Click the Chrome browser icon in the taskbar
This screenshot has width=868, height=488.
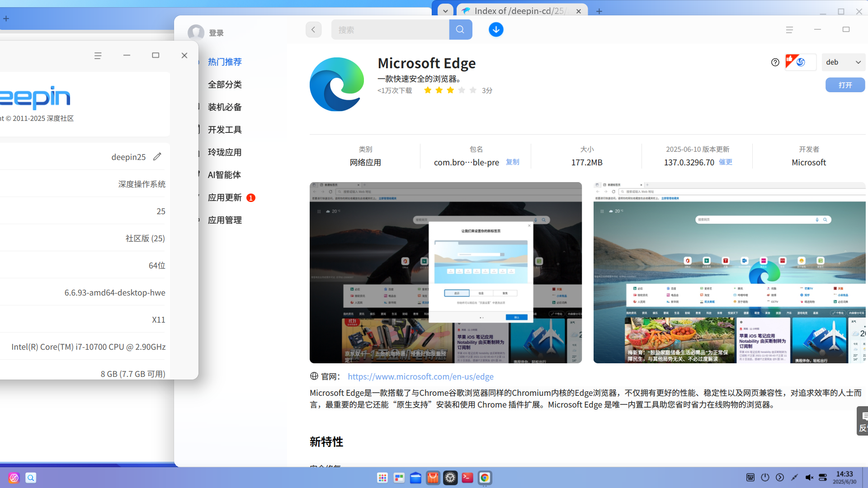pyautogui.click(x=485, y=478)
